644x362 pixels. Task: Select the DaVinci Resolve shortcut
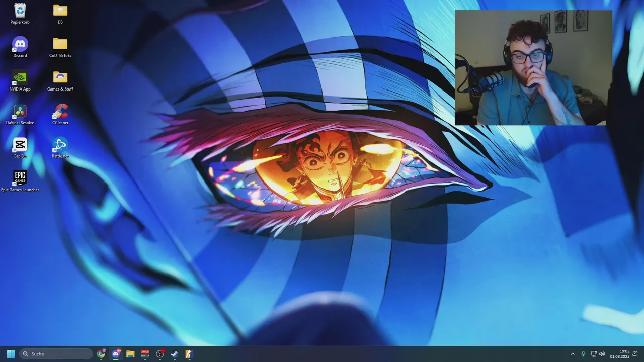(x=20, y=115)
